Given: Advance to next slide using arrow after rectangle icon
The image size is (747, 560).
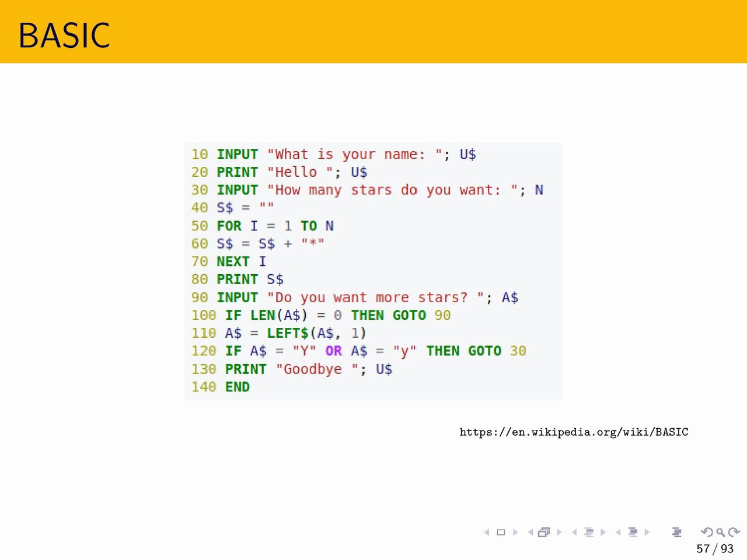Looking at the screenshot, I should (x=515, y=532).
